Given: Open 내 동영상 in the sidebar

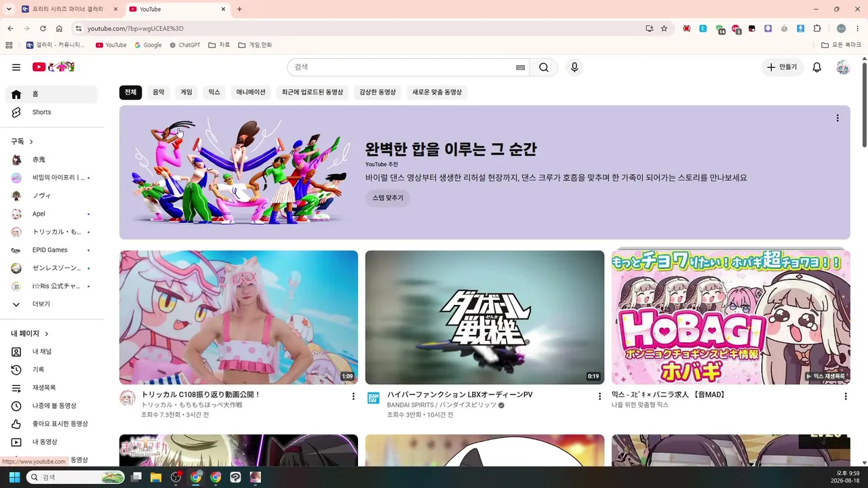Looking at the screenshot, I should (52, 442).
